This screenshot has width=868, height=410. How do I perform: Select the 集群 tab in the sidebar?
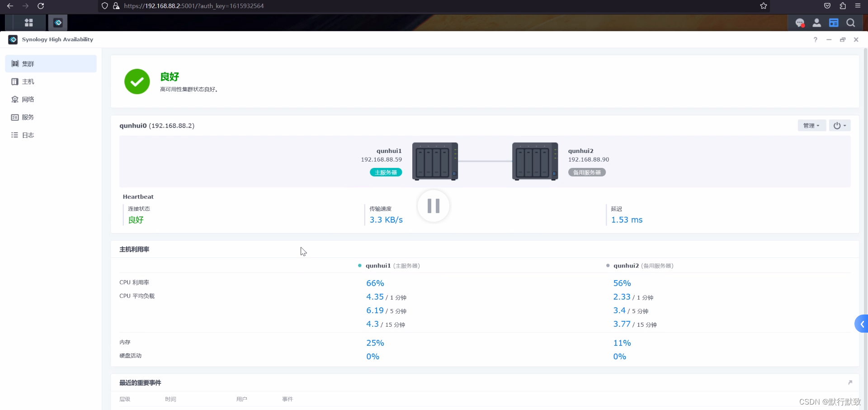(51, 64)
